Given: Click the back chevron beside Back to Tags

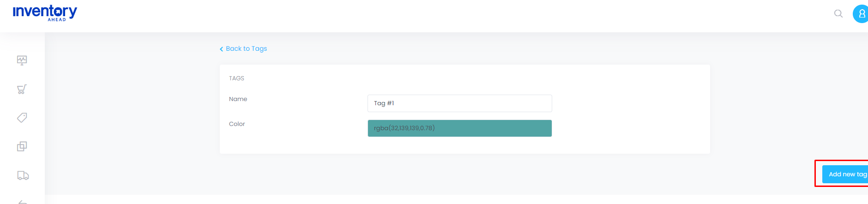Looking at the screenshot, I should 222,49.
